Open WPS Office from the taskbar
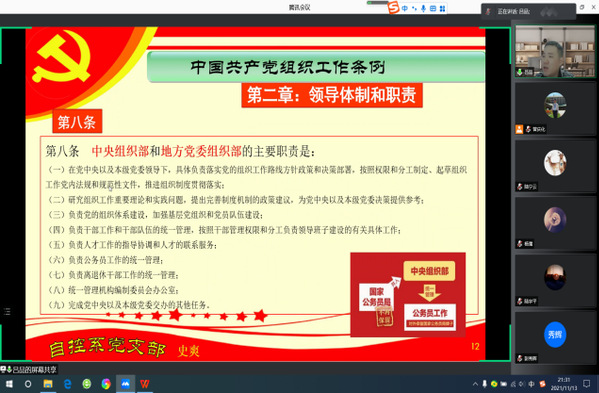 point(144,384)
